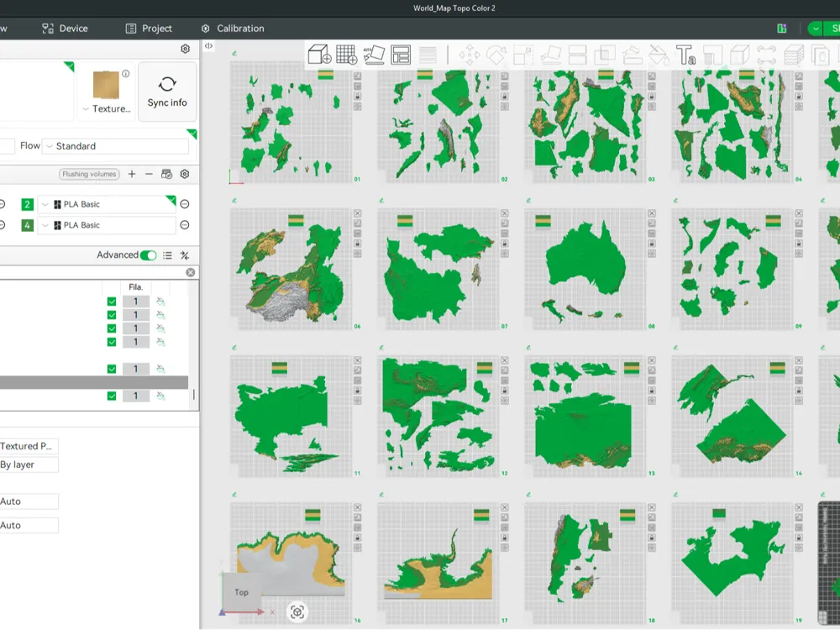Uncheck the fourth object list checkbox
This screenshot has height=630, width=840.
click(112, 342)
